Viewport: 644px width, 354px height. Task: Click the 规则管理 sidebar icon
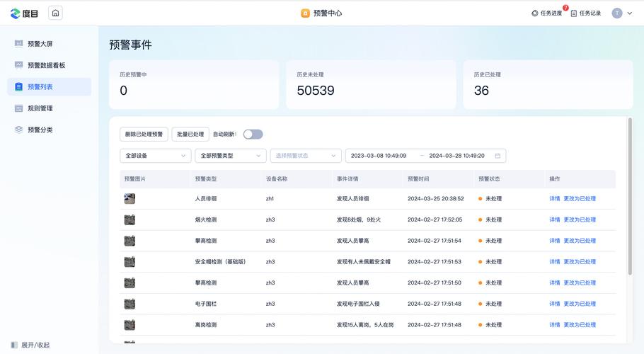(x=19, y=108)
